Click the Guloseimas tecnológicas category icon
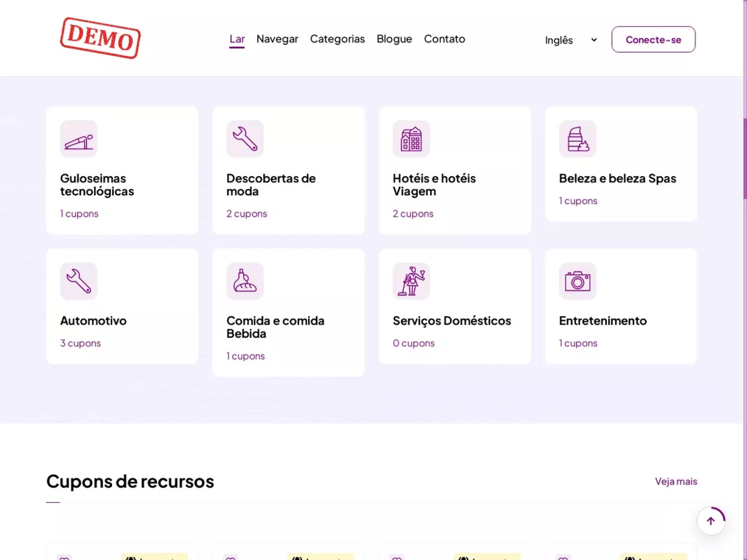 79,139
